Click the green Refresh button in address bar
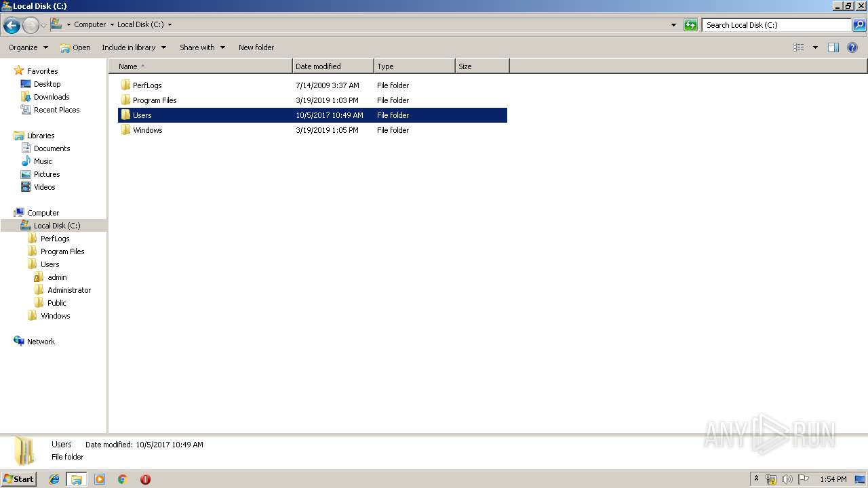 pyautogui.click(x=690, y=25)
